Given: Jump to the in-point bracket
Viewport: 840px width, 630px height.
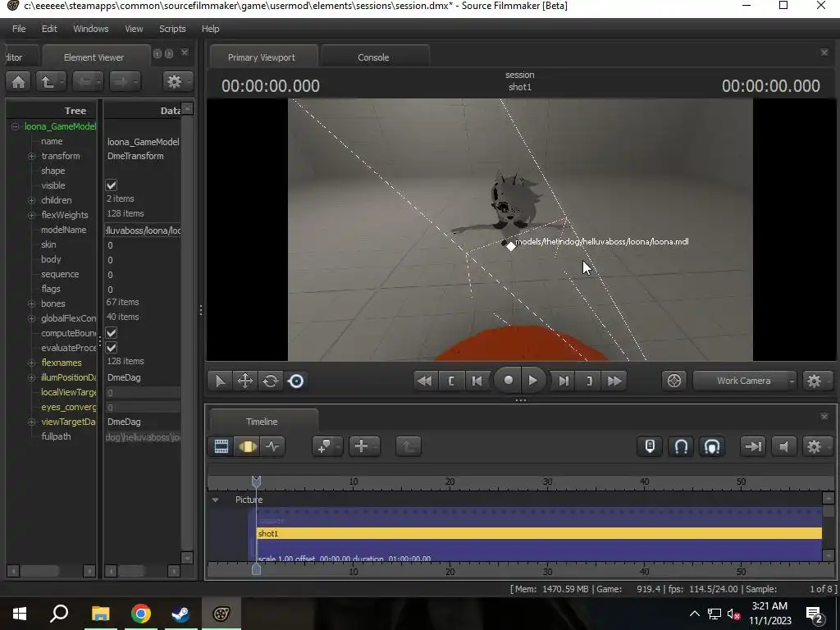Looking at the screenshot, I should pos(451,381).
